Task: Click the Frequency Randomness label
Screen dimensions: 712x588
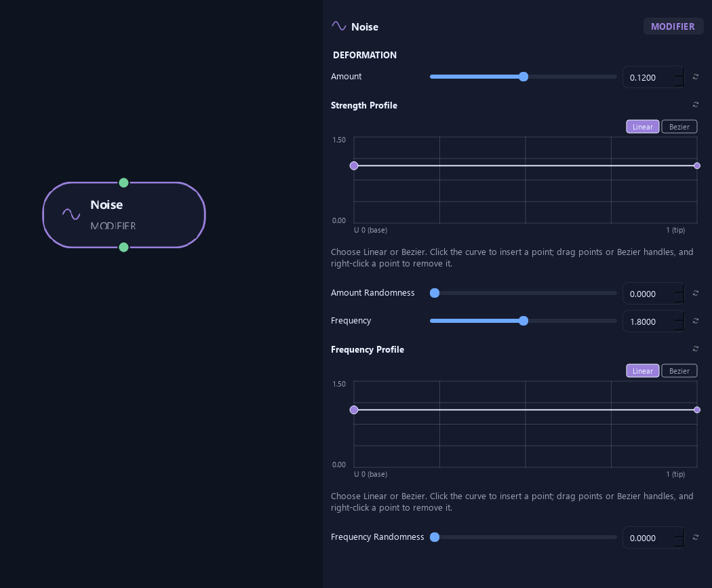Action: pyautogui.click(x=377, y=537)
